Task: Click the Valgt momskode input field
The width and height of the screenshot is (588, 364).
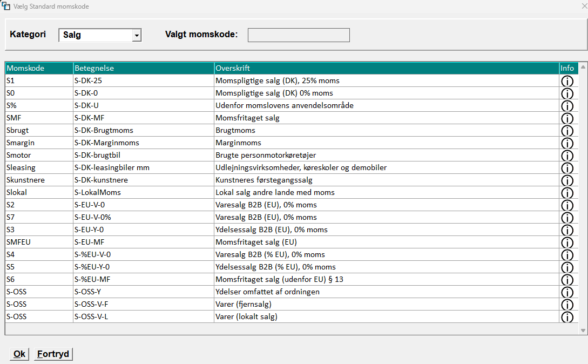Action: (299, 35)
